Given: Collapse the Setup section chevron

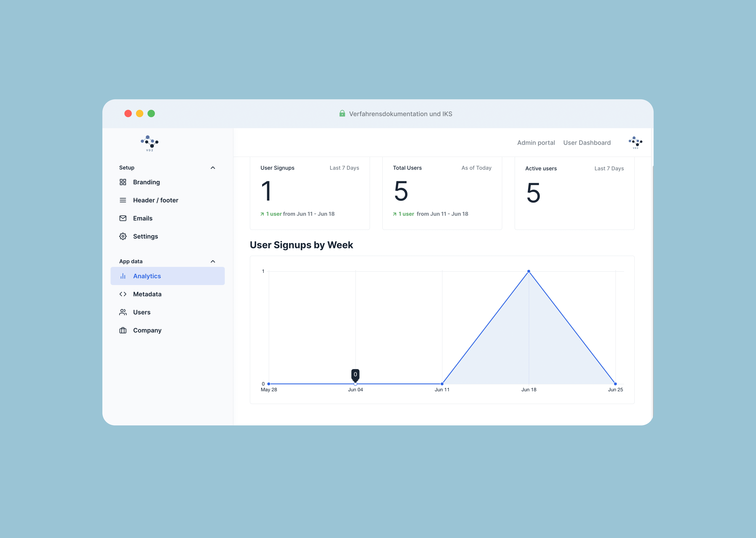Looking at the screenshot, I should 213,168.
